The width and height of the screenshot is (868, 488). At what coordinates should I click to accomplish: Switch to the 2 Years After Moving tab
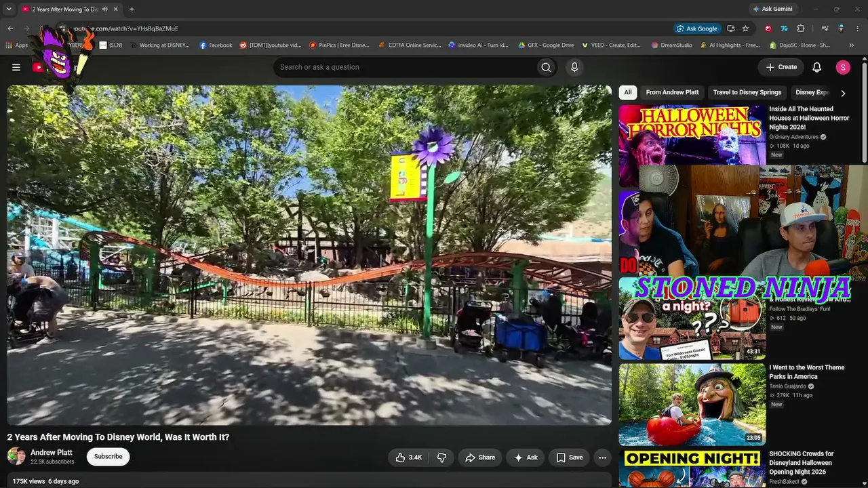(70, 9)
